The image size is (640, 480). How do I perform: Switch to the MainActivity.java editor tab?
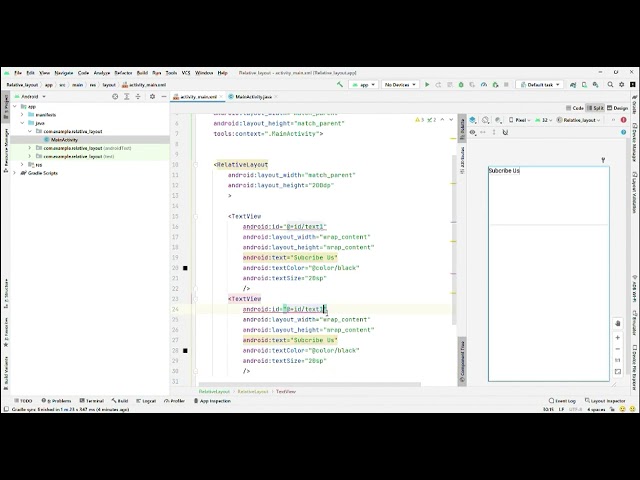pyautogui.click(x=253, y=97)
